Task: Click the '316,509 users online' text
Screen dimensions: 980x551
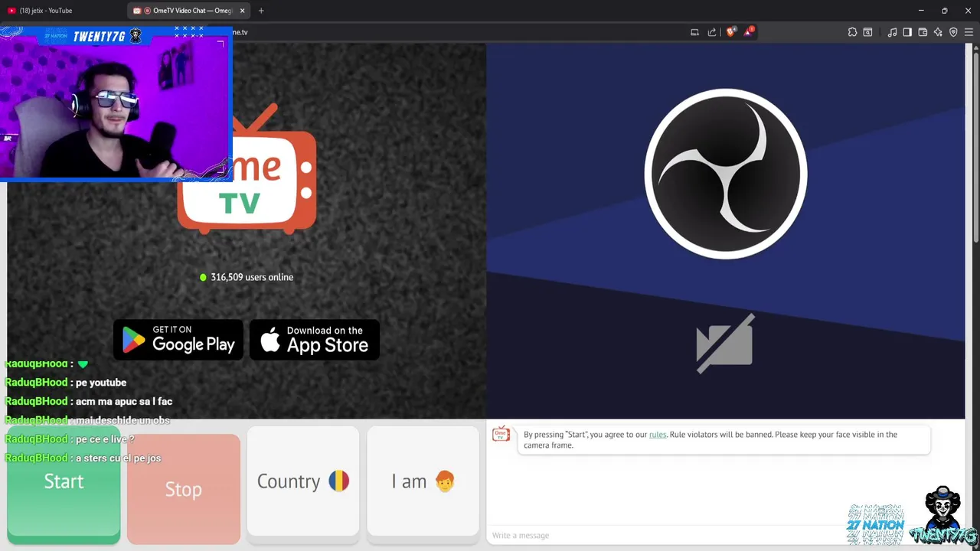Action: 252,277
